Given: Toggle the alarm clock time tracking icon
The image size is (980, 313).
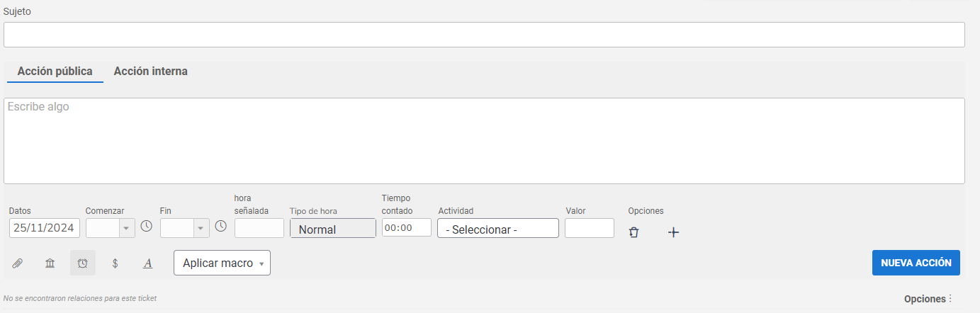Looking at the screenshot, I should (x=83, y=263).
